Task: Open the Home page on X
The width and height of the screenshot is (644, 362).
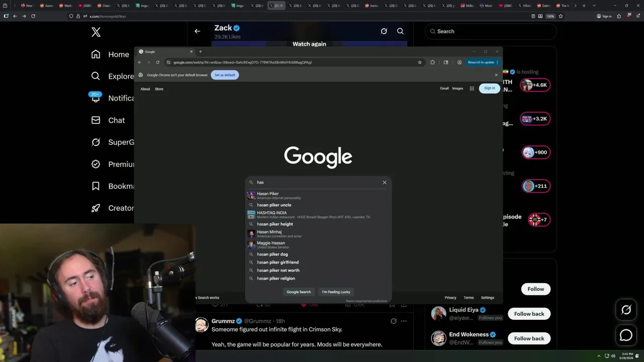Action: 110,54
